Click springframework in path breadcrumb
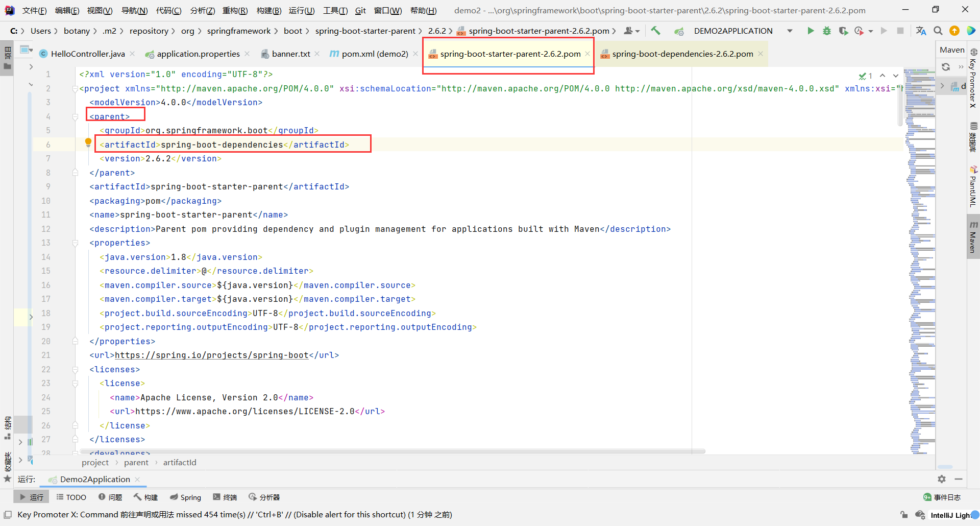 (239, 31)
